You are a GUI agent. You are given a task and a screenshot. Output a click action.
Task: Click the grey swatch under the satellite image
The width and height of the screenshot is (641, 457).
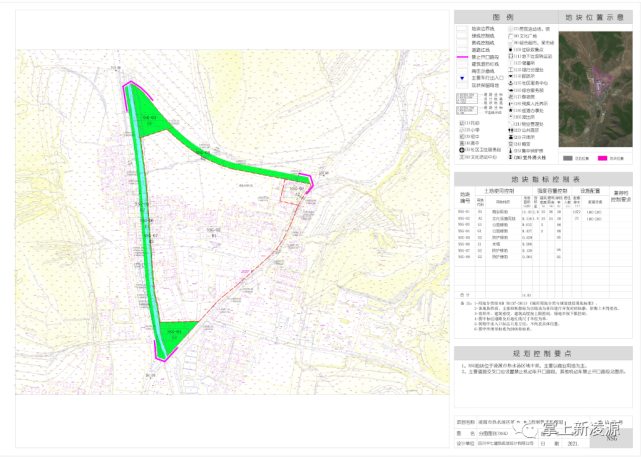pyautogui.click(x=567, y=158)
